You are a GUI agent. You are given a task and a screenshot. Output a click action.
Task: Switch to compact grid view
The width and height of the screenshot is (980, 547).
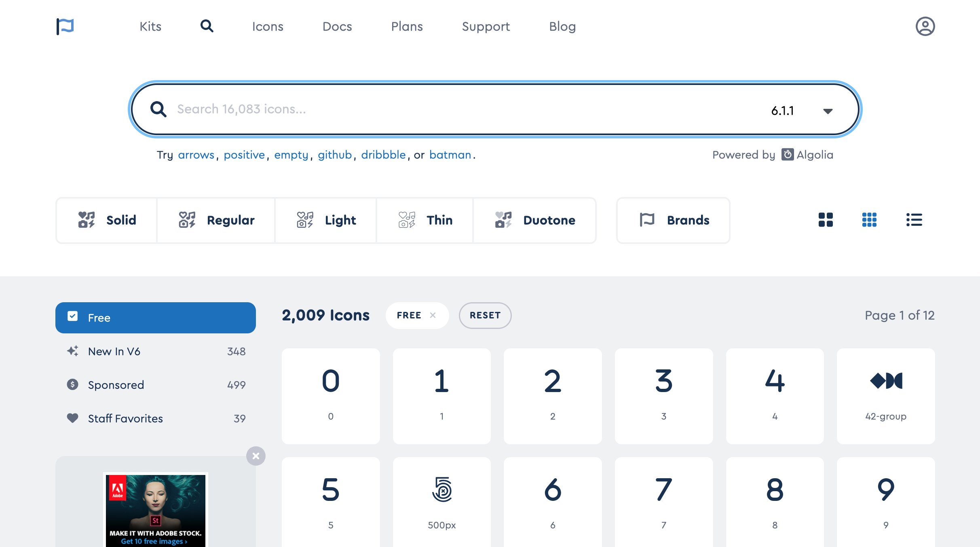pyautogui.click(x=869, y=220)
